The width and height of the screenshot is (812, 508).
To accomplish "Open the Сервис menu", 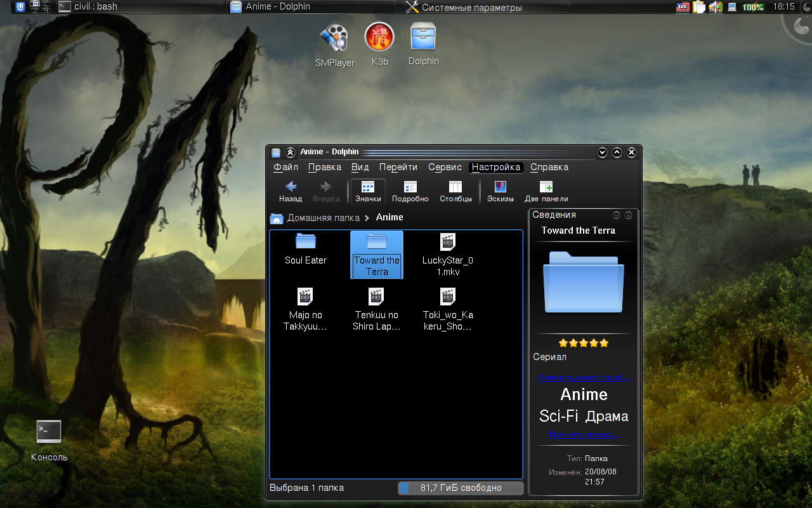I will [x=445, y=167].
